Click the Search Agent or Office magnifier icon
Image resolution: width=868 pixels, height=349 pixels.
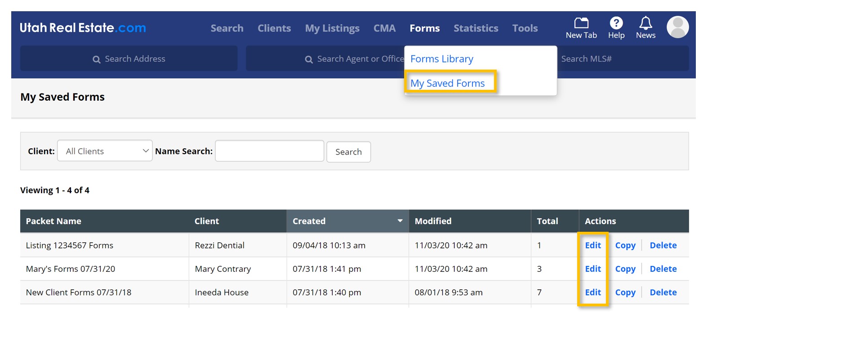pyautogui.click(x=309, y=59)
